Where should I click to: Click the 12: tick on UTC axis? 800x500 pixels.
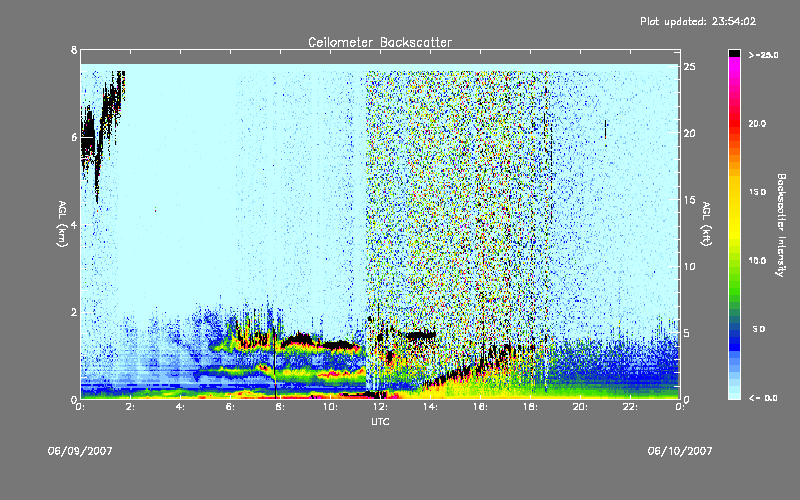pyautogui.click(x=380, y=407)
